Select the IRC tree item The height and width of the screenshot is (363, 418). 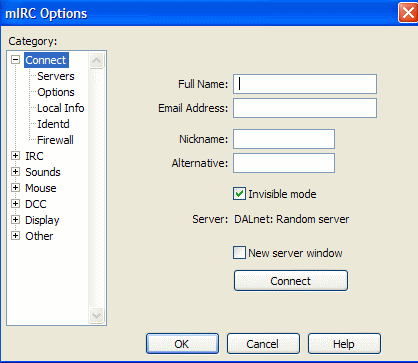[x=34, y=156]
